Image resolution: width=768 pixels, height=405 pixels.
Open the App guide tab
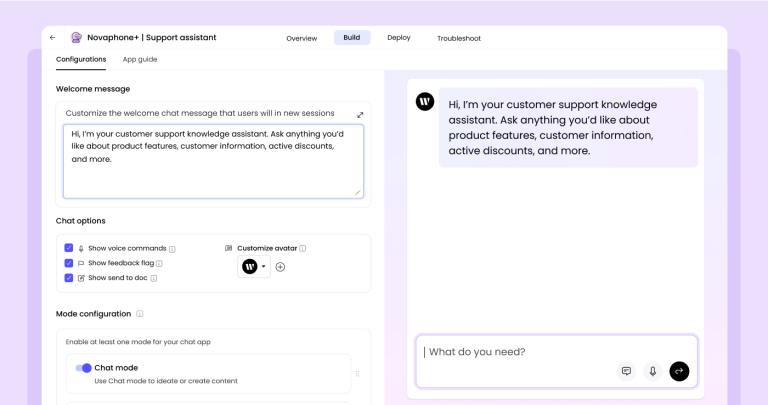coord(140,59)
